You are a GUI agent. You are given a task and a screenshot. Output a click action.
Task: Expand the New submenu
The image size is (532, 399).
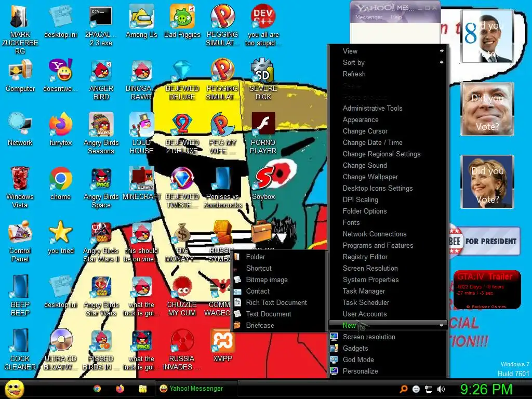[388, 325]
